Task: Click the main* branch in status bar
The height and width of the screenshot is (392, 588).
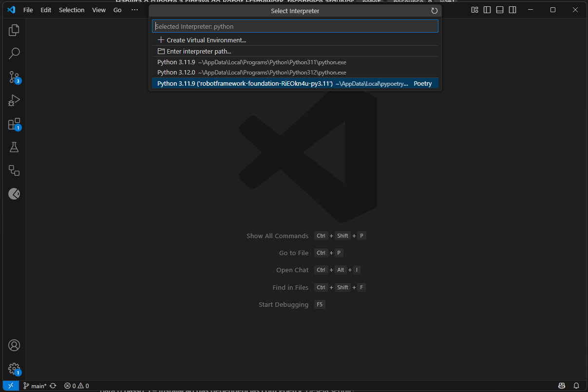Action: pyautogui.click(x=35, y=386)
